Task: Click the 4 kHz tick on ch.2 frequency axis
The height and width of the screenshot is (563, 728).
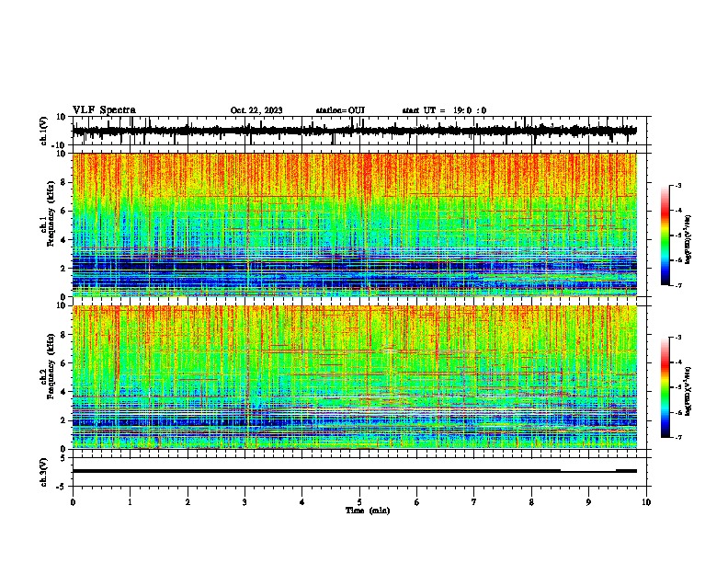Action: click(x=64, y=392)
